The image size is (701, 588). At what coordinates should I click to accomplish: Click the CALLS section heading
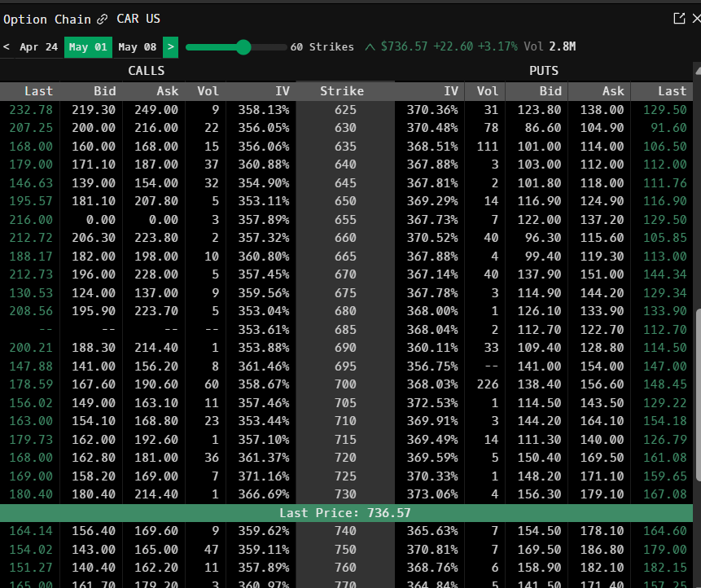tap(147, 71)
